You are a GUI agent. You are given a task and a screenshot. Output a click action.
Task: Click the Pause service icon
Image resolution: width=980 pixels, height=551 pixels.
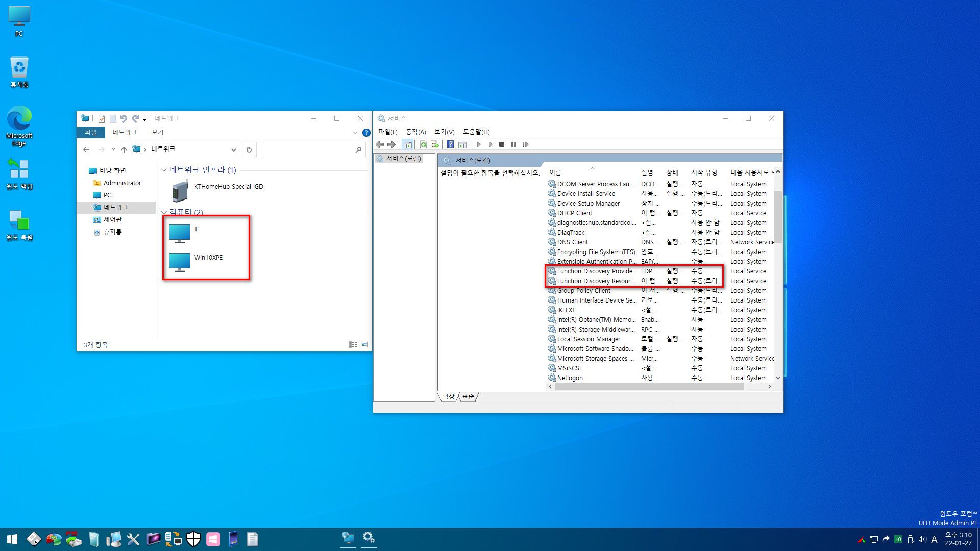513,144
